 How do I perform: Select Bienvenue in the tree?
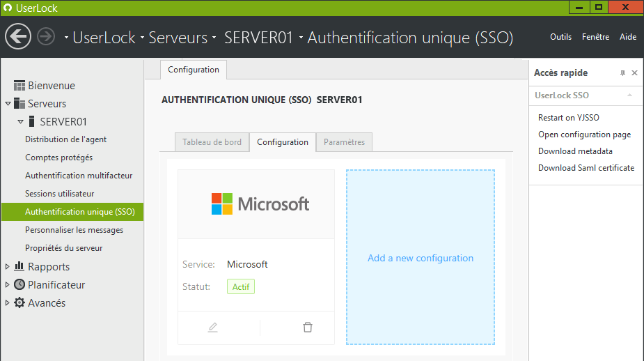(52, 86)
